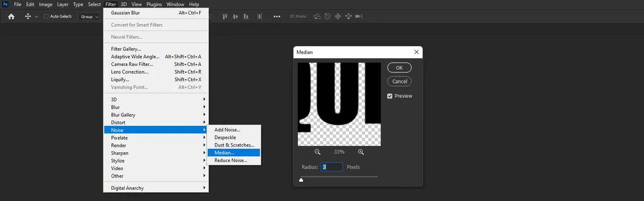Click the Radius input field
The image size is (644, 201).
(332, 167)
